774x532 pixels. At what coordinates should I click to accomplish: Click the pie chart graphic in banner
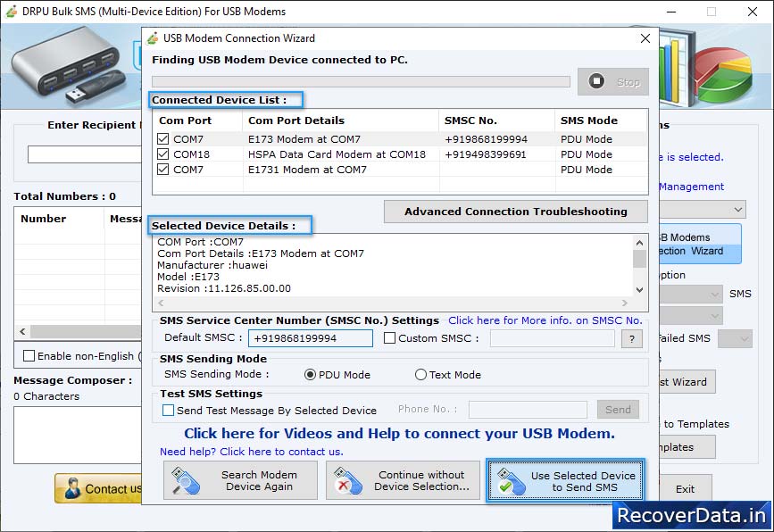point(725,74)
